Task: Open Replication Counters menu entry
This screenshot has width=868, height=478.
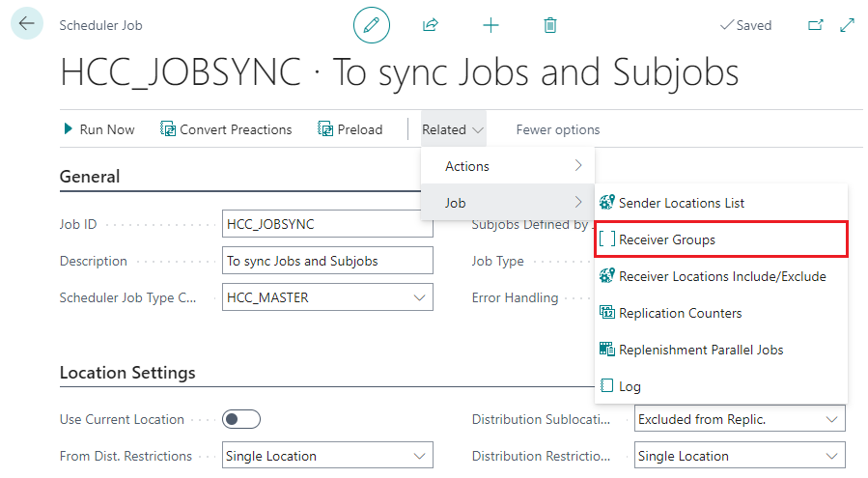Action: click(x=680, y=313)
